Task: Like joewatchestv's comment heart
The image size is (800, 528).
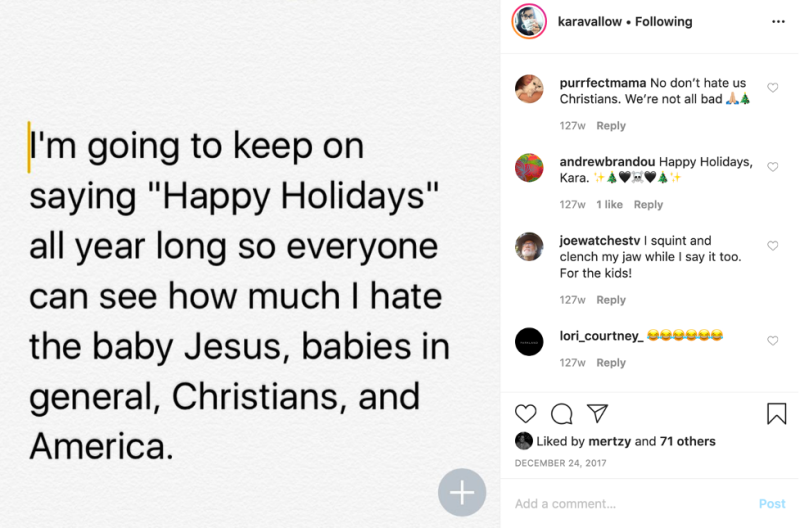Action: pyautogui.click(x=772, y=246)
